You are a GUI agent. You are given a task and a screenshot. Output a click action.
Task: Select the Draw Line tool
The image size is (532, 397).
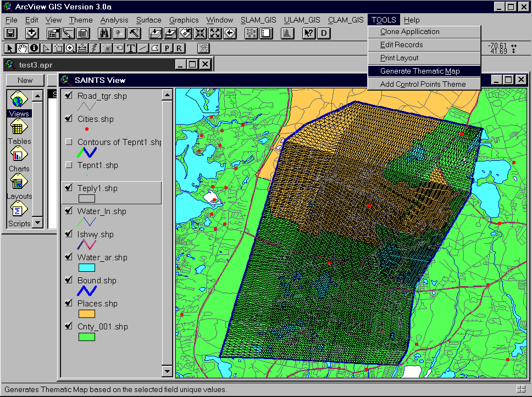(x=143, y=48)
